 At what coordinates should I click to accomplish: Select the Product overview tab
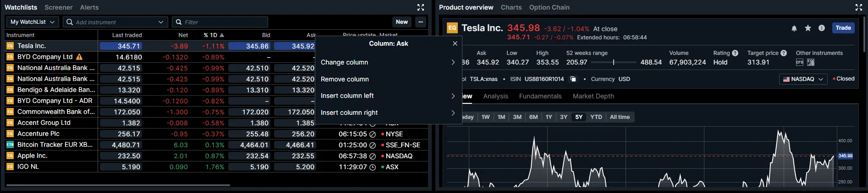click(x=466, y=7)
